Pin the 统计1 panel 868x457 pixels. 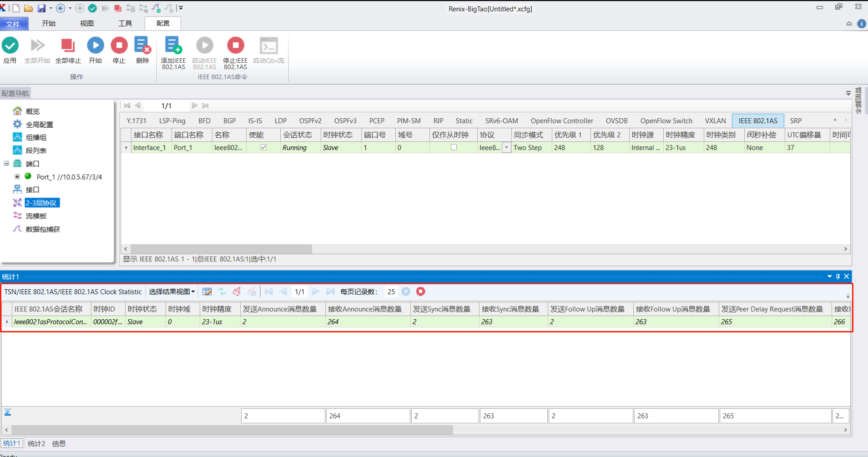(x=838, y=276)
